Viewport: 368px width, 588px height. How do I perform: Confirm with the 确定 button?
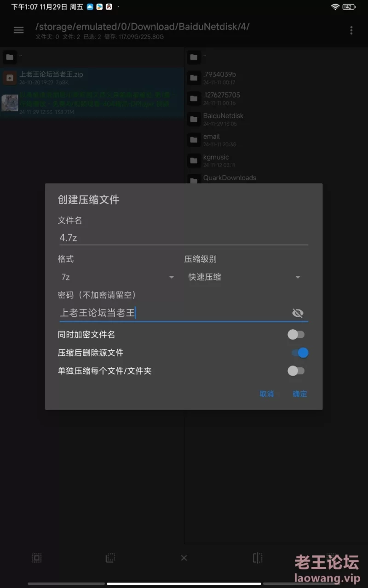click(x=300, y=394)
